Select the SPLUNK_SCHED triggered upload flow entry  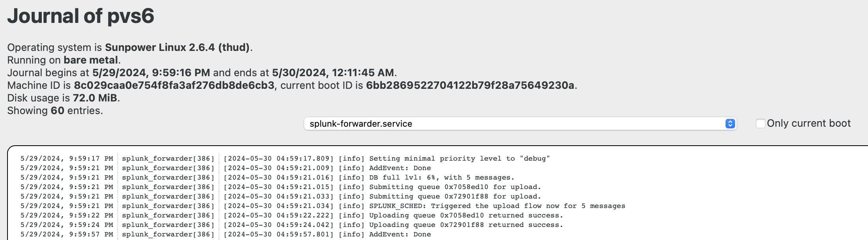497,206
